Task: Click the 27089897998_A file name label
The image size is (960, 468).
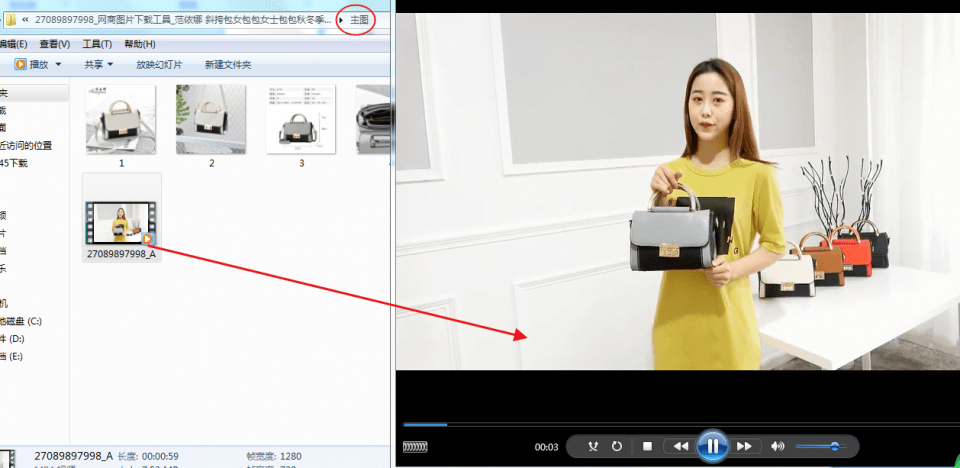Action: click(121, 254)
